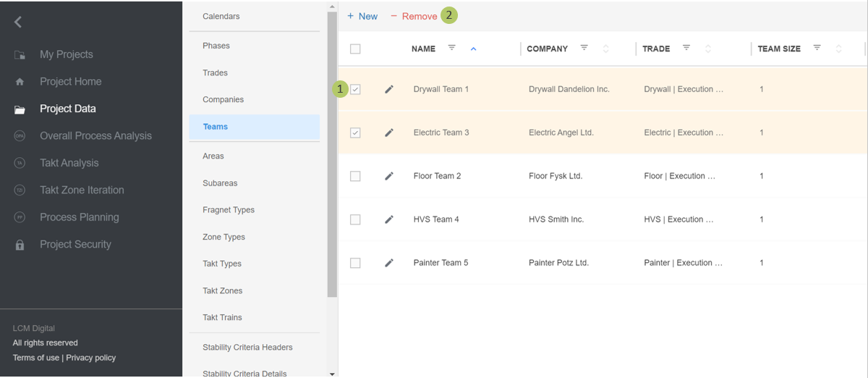Click pencil icon for Electric Team 3

(x=389, y=133)
